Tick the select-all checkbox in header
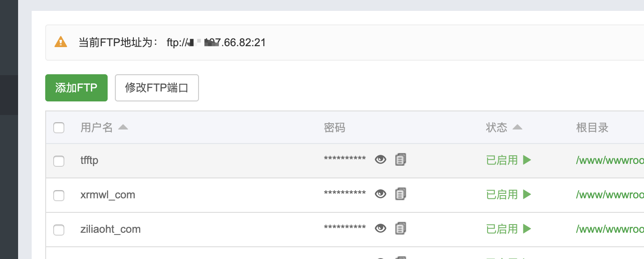Screen dimensions: 644x259 click(59, 128)
